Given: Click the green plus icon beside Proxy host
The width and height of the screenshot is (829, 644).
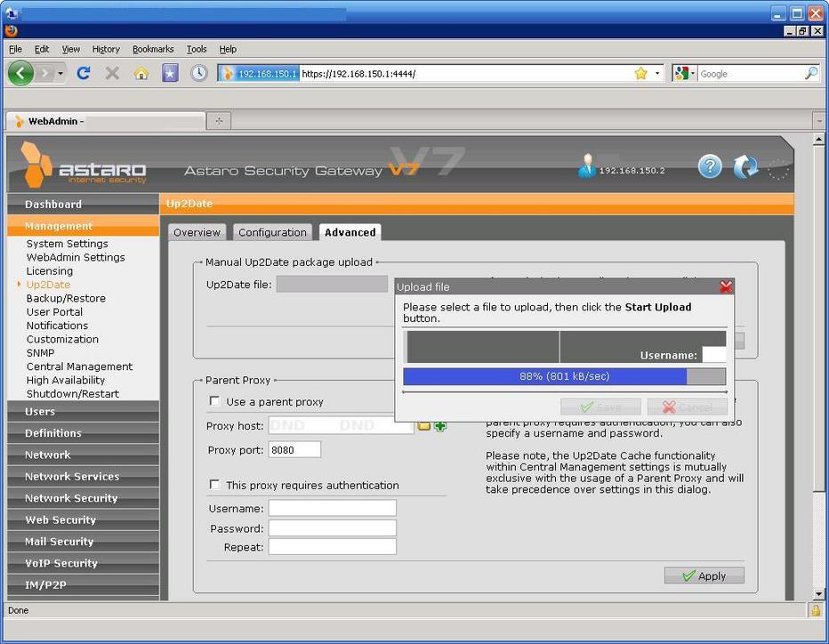Looking at the screenshot, I should [x=440, y=426].
